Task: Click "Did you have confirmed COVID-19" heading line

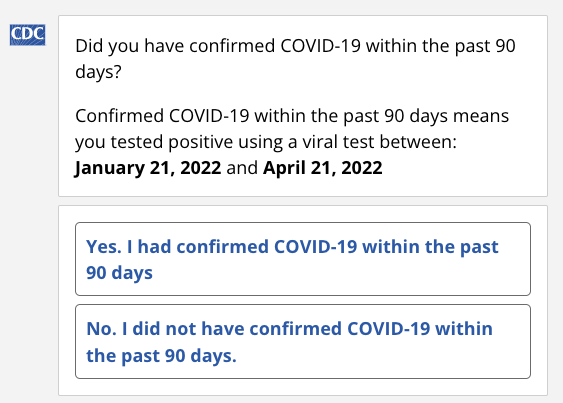Action: click(218, 46)
